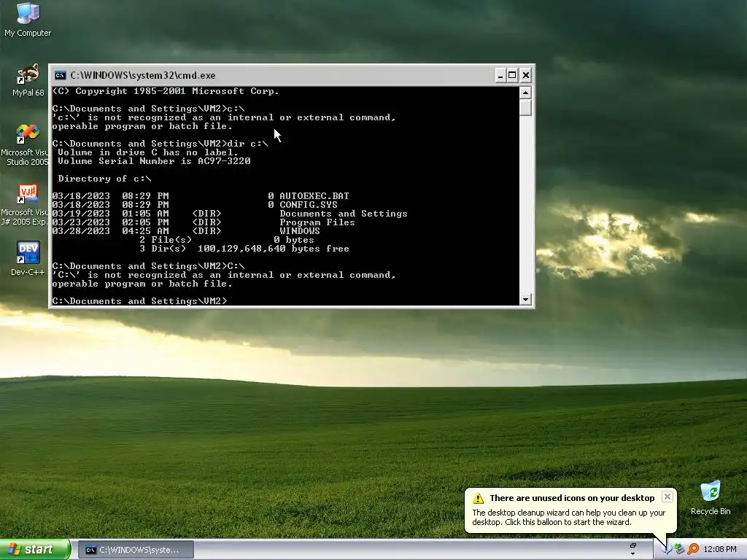Click 'Volume in drive C has no label.' line
The image size is (747, 560).
coord(147,152)
